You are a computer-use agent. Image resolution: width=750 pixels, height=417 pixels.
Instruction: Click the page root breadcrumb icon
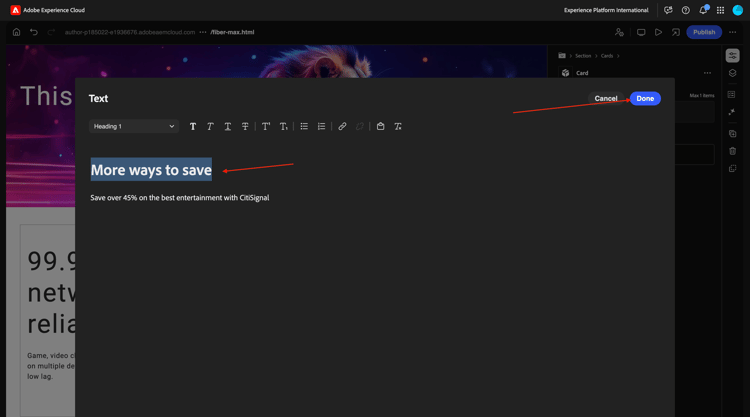562,55
